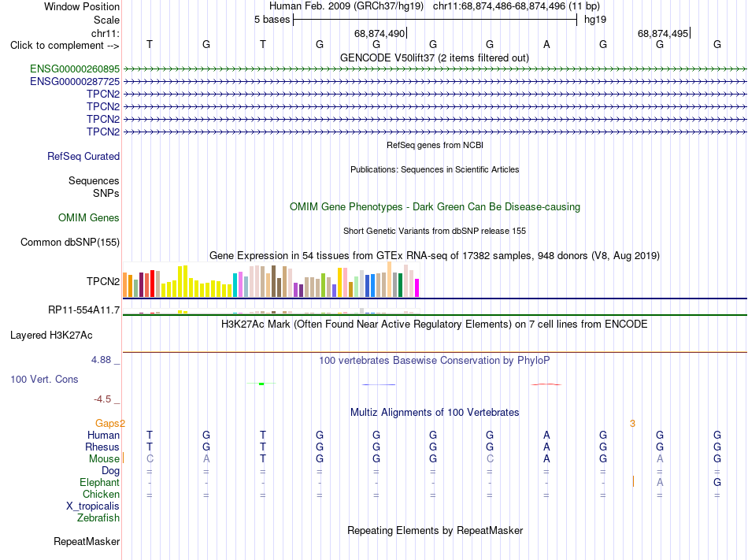Click the magenta bar in TPCN2 expression chart

pos(417,288)
